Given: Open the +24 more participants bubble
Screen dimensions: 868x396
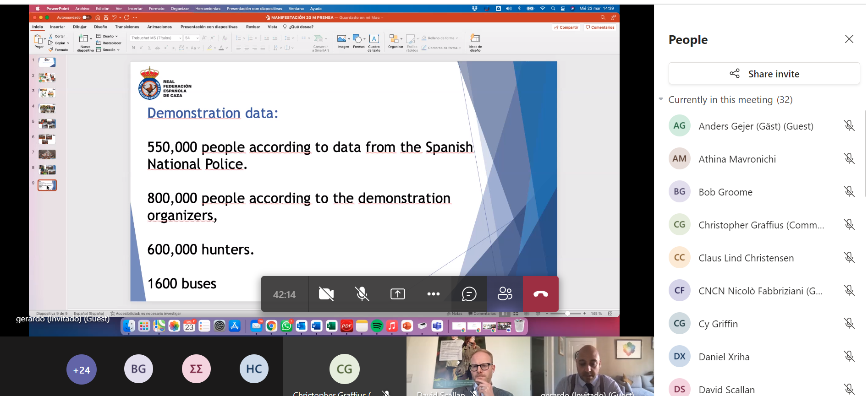Looking at the screenshot, I should pyautogui.click(x=82, y=369).
